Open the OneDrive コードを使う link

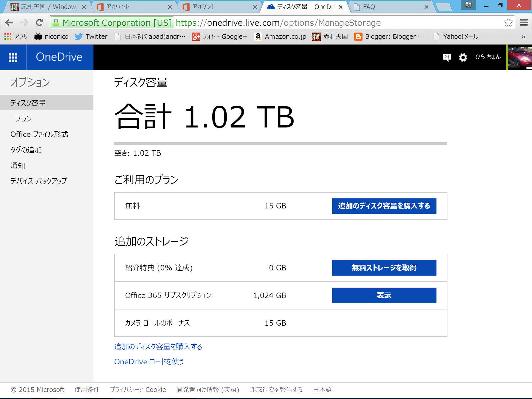pyautogui.click(x=149, y=362)
